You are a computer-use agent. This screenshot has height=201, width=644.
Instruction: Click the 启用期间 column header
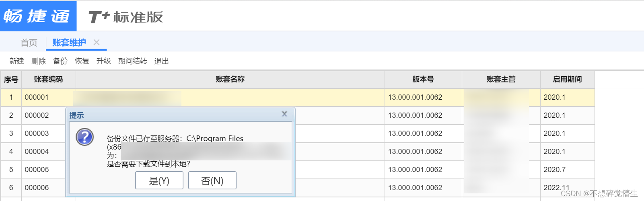(568, 80)
